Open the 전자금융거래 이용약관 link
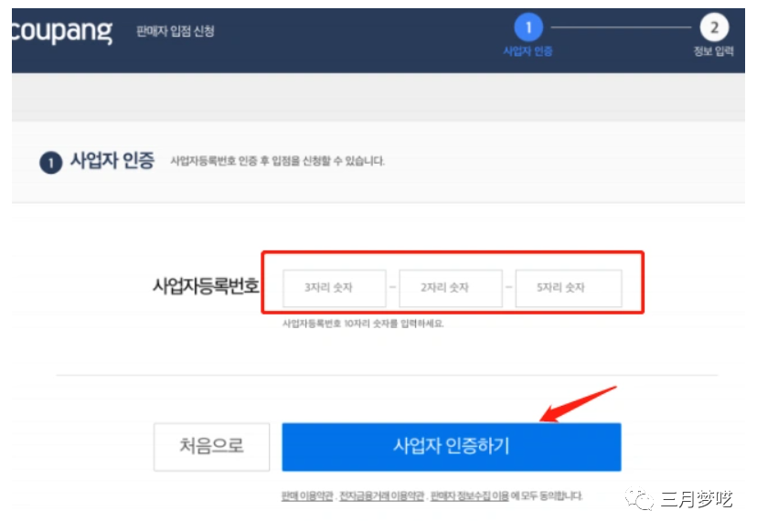This screenshot has height=532, width=757. coord(381,495)
